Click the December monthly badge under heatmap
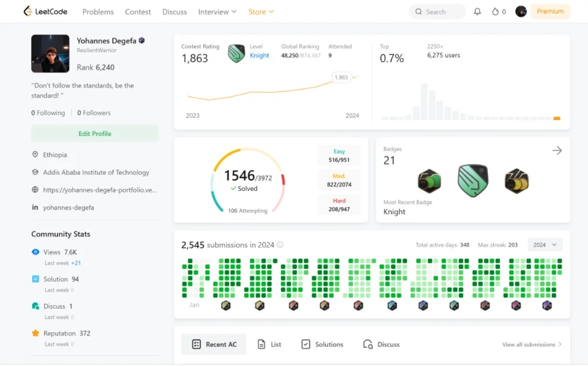The height and width of the screenshot is (366, 588). point(547,305)
